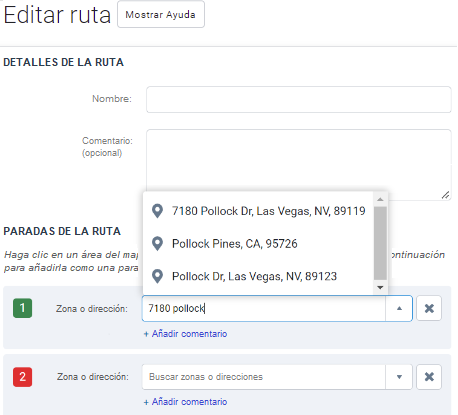The height and width of the screenshot is (415, 458).
Task: Select suggestion 7180 Pollock Dr, Las Vegas 89119
Action: click(258, 211)
